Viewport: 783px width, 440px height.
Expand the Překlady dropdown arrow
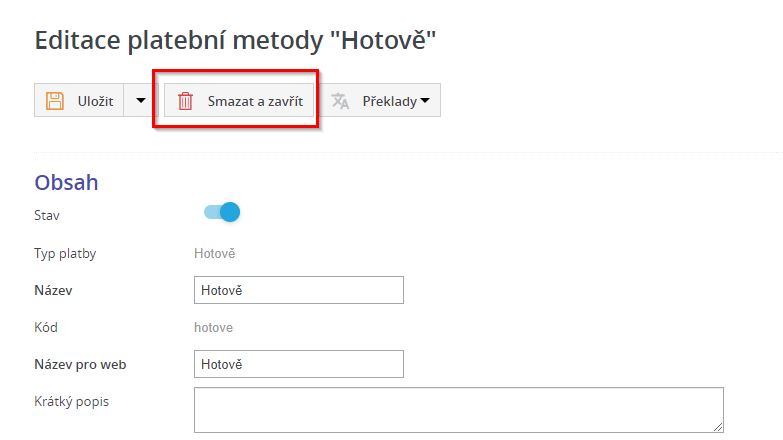click(x=425, y=100)
